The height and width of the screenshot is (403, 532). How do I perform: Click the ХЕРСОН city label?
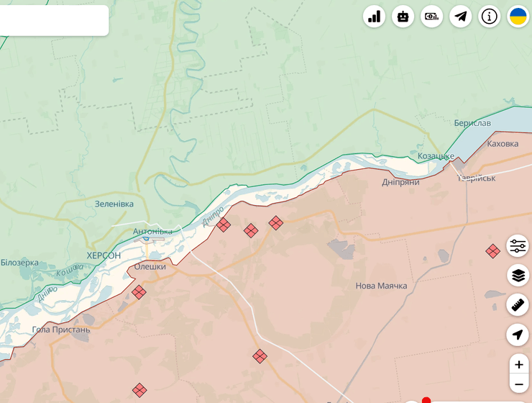click(x=104, y=255)
